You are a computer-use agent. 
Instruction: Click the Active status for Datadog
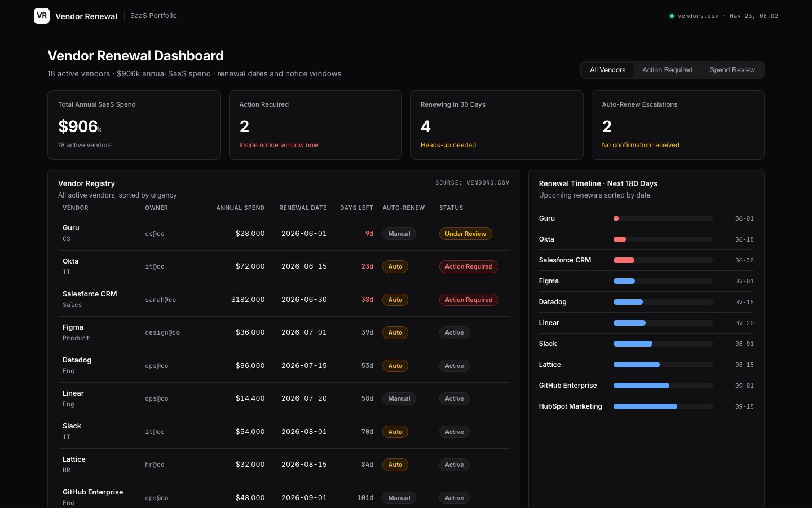pos(454,366)
